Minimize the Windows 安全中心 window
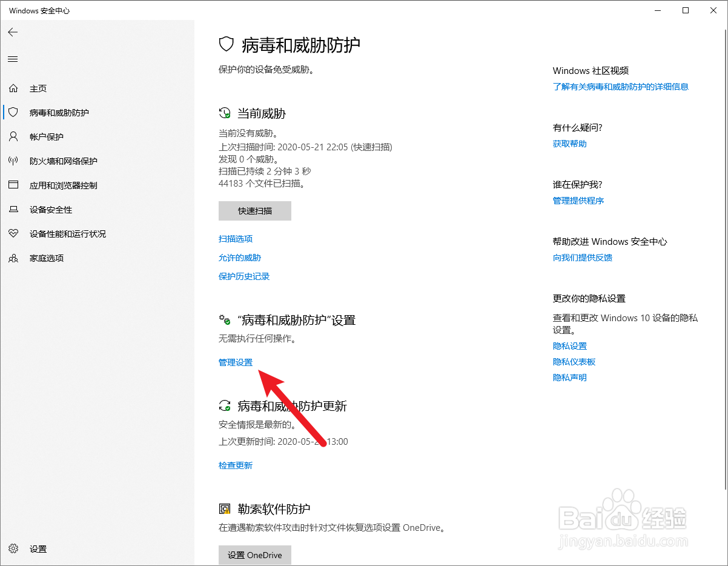 658,10
